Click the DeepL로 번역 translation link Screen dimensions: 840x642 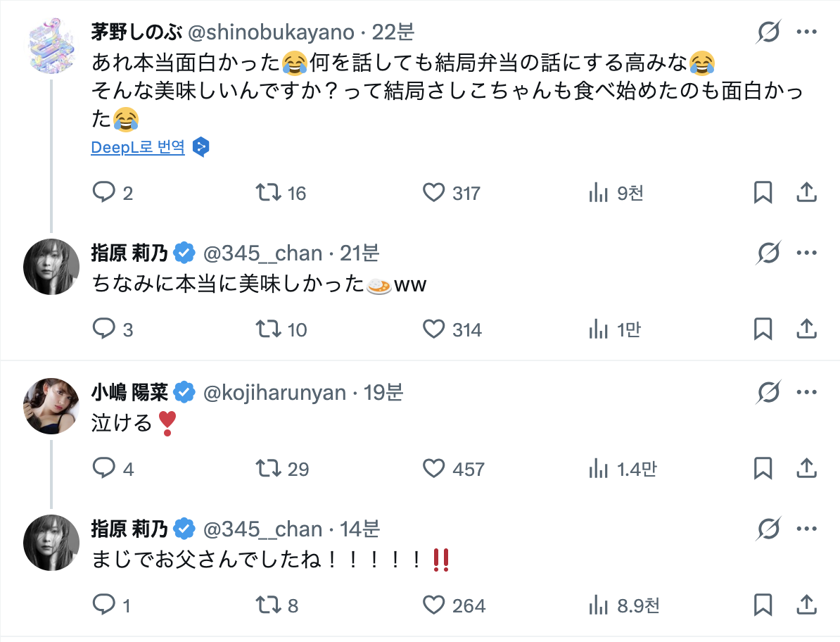138,147
